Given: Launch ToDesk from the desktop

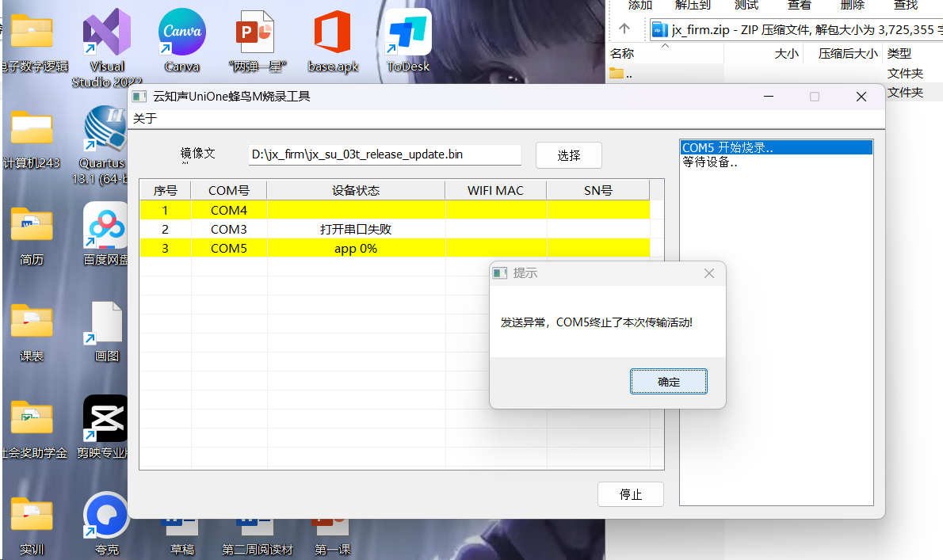Looking at the screenshot, I should tap(407, 36).
